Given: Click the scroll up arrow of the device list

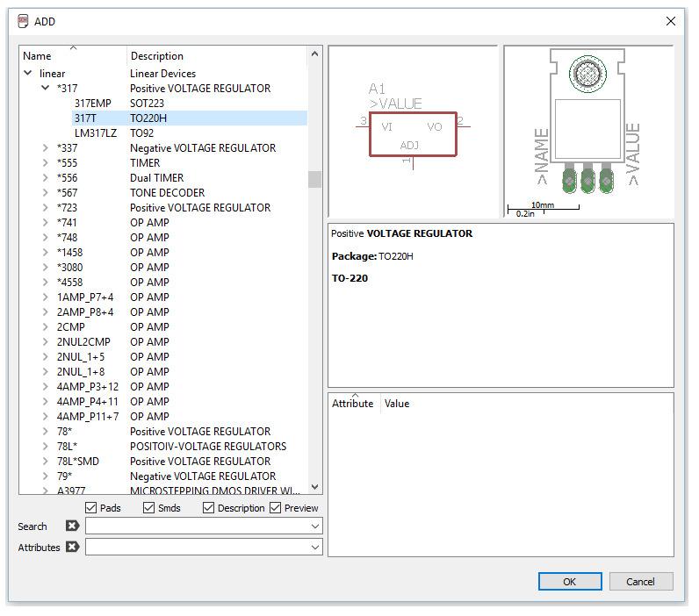Looking at the screenshot, I should (x=314, y=54).
